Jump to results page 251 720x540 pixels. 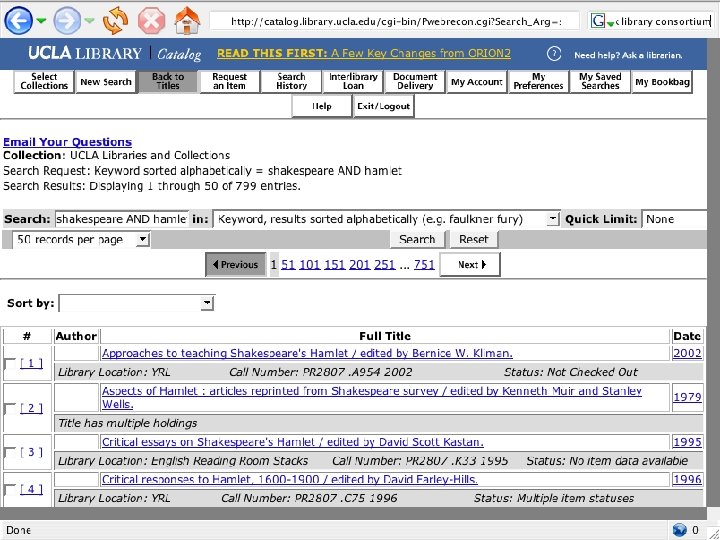(x=384, y=264)
